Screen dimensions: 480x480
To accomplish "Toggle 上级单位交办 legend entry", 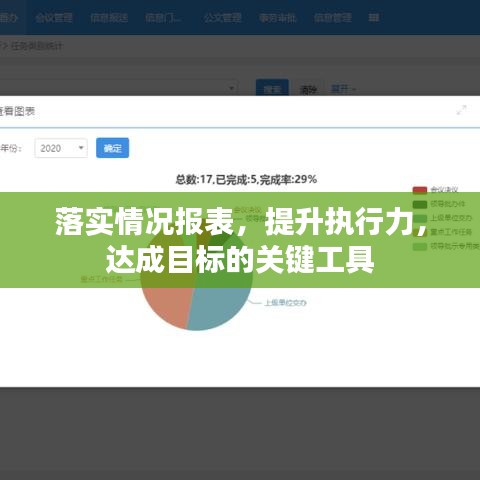I will tap(442, 218).
